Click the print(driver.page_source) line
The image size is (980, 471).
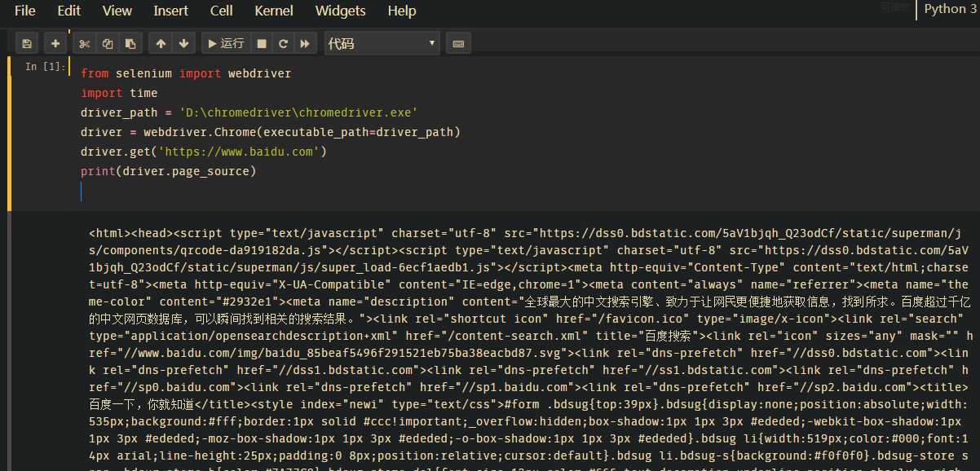[x=168, y=171]
